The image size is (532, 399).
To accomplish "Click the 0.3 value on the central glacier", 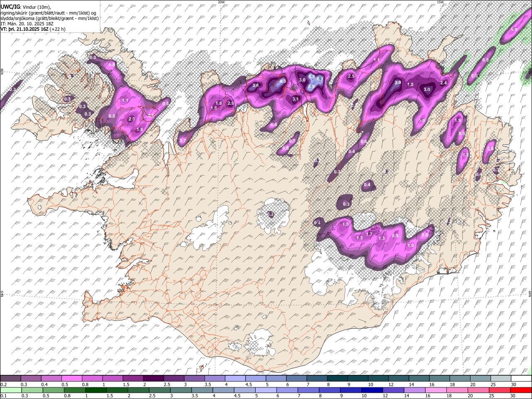I will [x=271, y=214].
